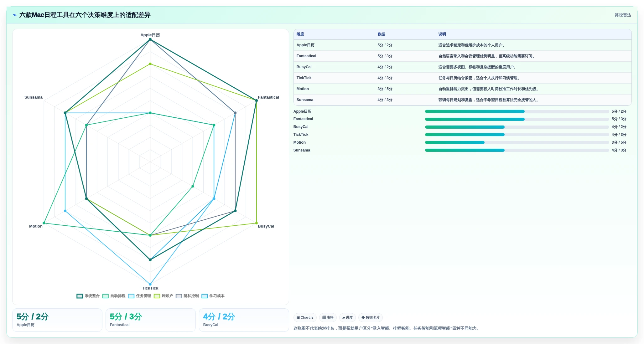The height and width of the screenshot is (344, 644).
Task: Click the Chart.js tag chip
Action: point(305,317)
